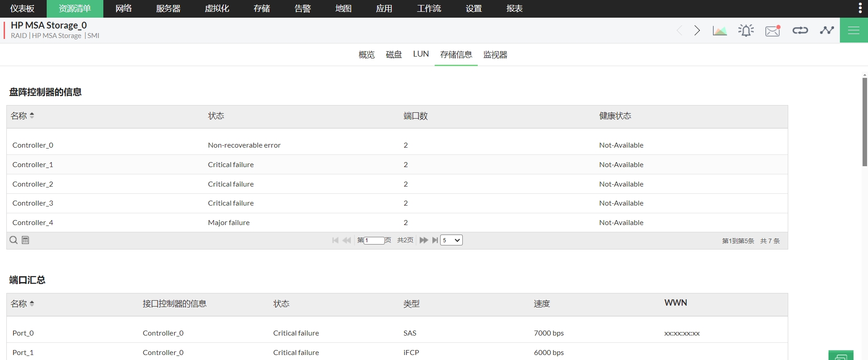Click the 速度 column header
Viewport: 868px width, 360px height.
click(x=542, y=304)
